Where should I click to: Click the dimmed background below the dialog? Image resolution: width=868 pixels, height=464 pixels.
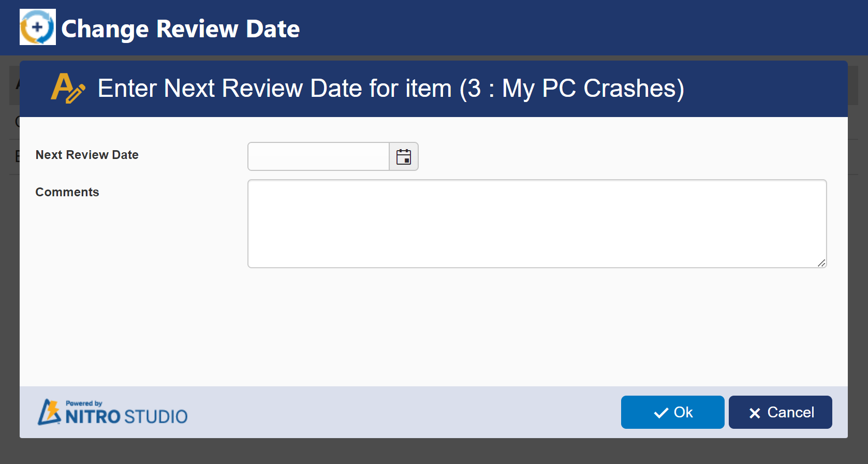point(434,452)
